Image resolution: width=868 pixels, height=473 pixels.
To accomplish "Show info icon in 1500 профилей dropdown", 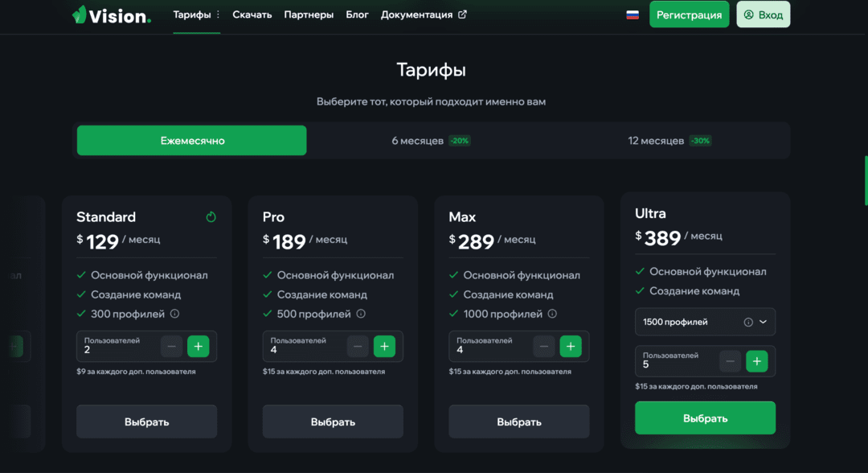I will point(748,322).
